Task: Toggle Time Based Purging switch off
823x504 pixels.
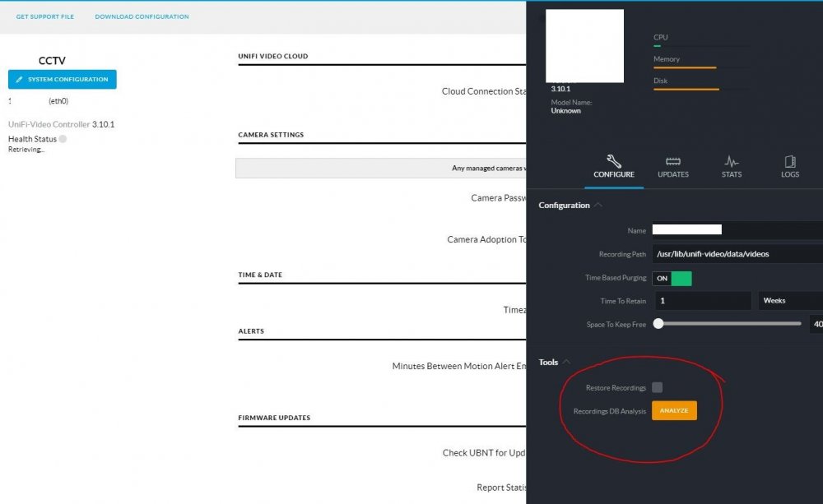Action: click(x=672, y=279)
